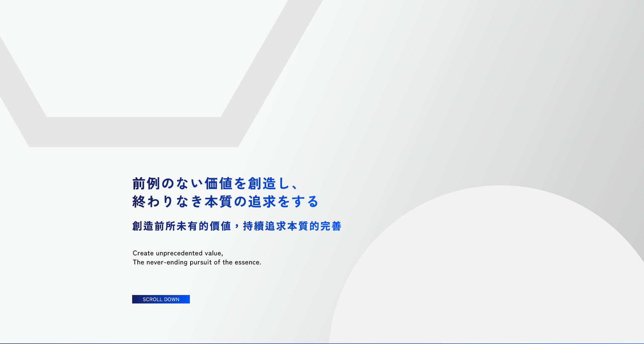Image resolution: width=644 pixels, height=344 pixels.
Task: Click the Chinese phrase 創造前所未有的價值
Action: [x=181, y=226]
